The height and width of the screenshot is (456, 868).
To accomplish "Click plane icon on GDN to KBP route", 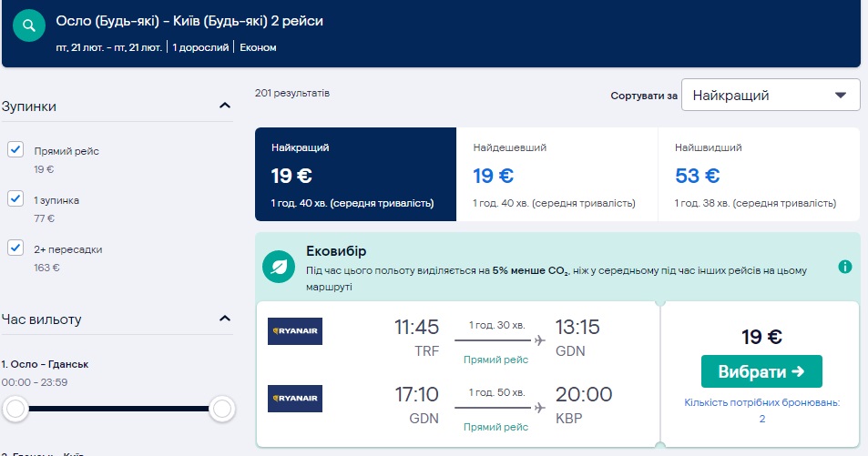I will (x=540, y=408).
